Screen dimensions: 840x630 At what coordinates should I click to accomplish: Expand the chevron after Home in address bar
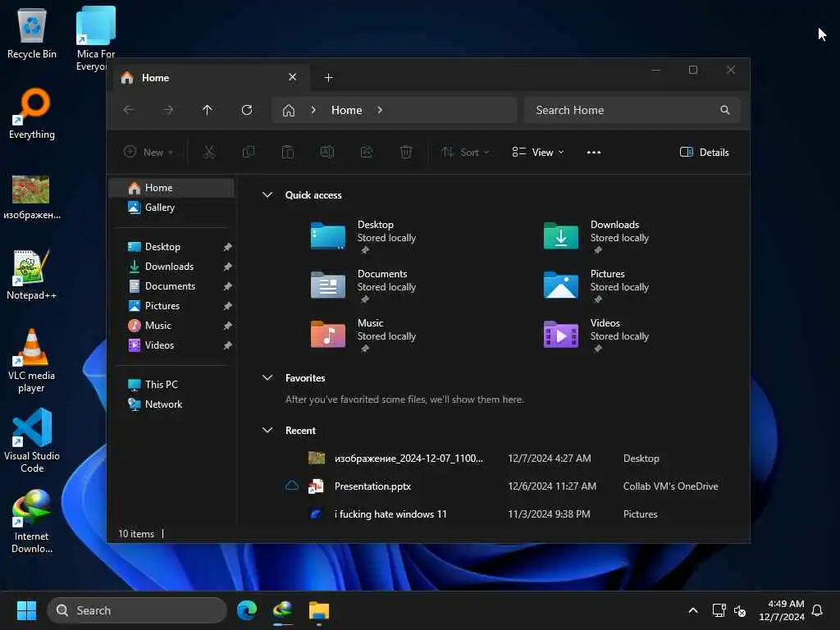pos(380,110)
